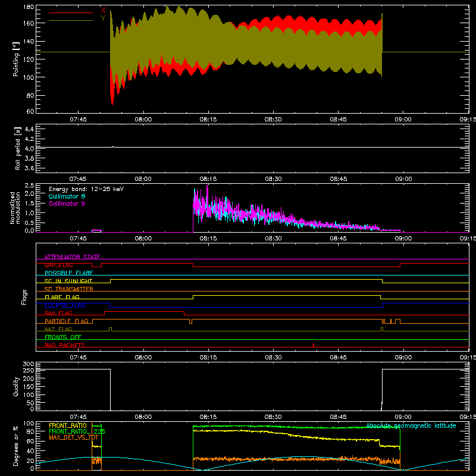
Task: Click the POSSIBLE_FLARE label
Action: pos(68,273)
